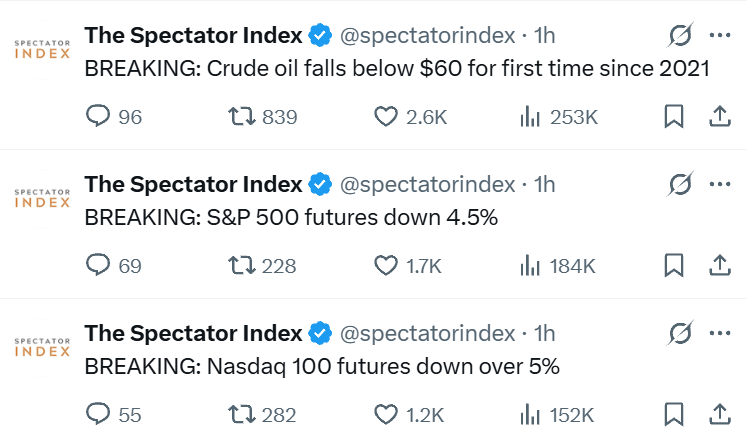Open the Nasdaq 100 futures tweet text
This screenshot has width=747, height=446.
tap(322, 366)
